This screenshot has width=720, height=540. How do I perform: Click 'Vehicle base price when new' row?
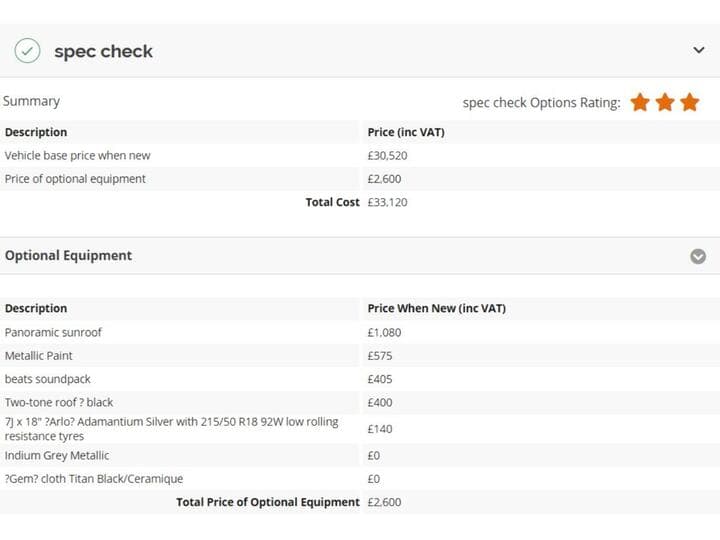pos(360,156)
